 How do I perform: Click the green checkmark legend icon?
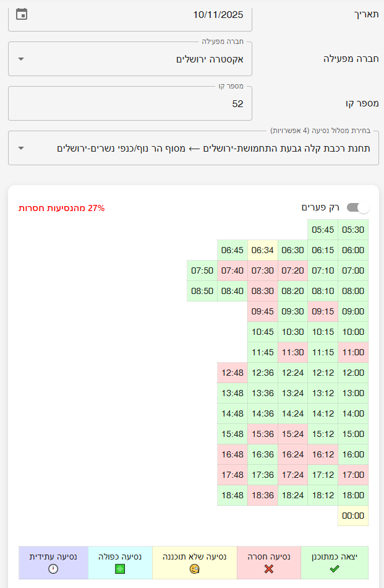click(335, 569)
